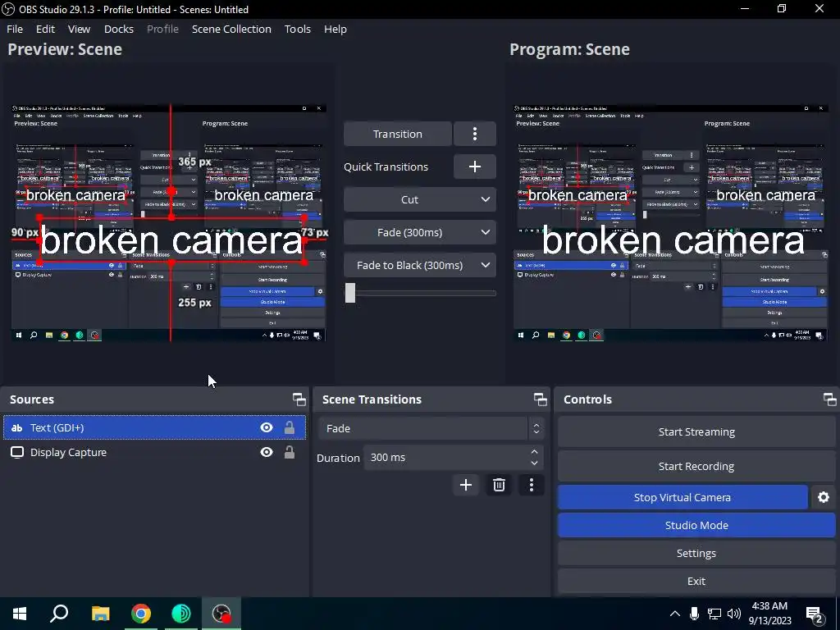Image resolution: width=840 pixels, height=630 pixels.
Task: Select the Text (GDI+) source
Action: tap(154, 427)
